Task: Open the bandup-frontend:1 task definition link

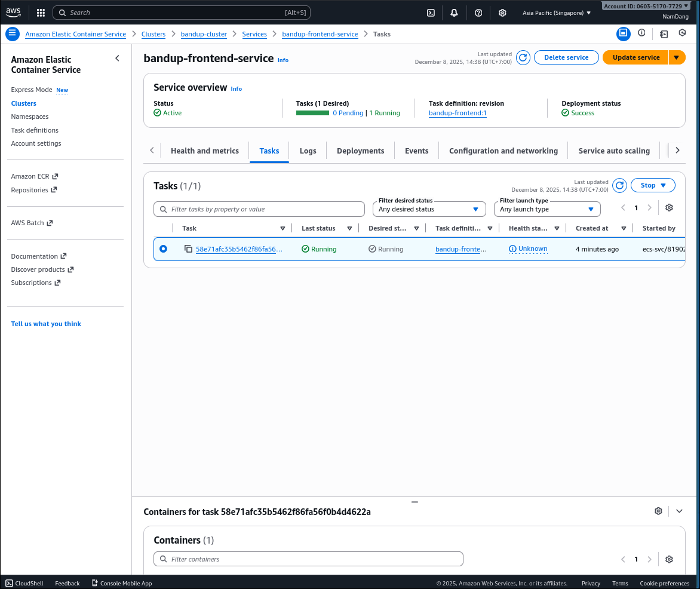Action: [458, 113]
